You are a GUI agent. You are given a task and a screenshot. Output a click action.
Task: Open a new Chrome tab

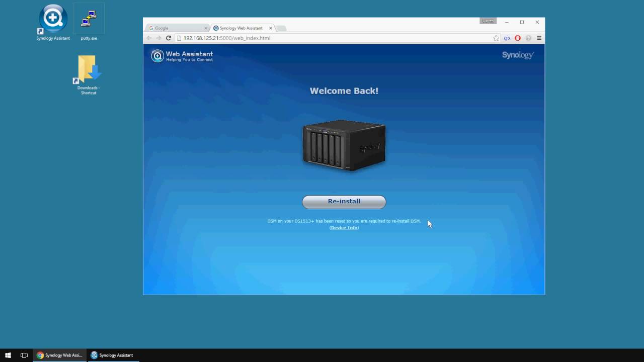281,28
